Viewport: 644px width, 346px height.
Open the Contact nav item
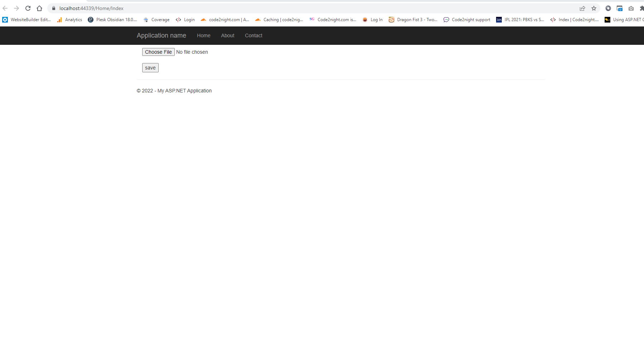[254, 35]
